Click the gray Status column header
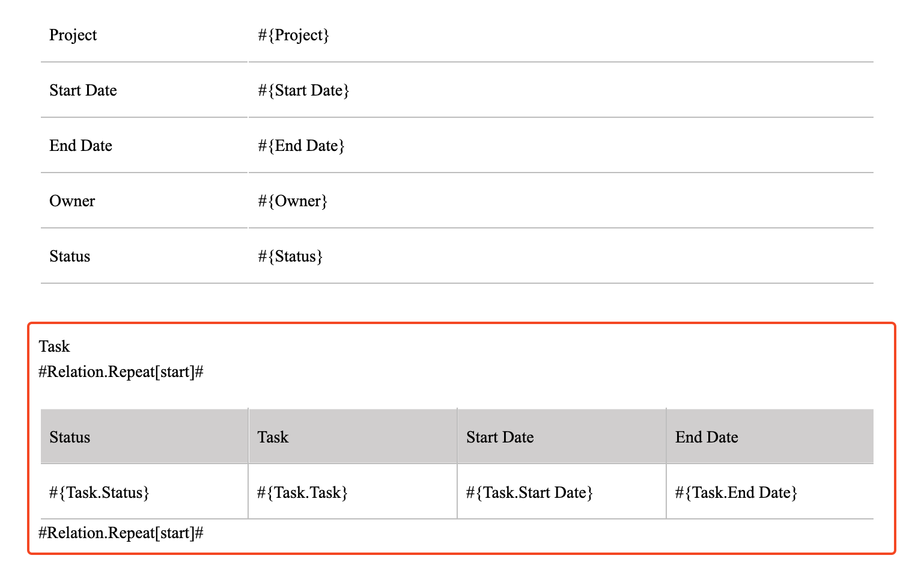Viewport: 924px width, 582px height. [70, 437]
